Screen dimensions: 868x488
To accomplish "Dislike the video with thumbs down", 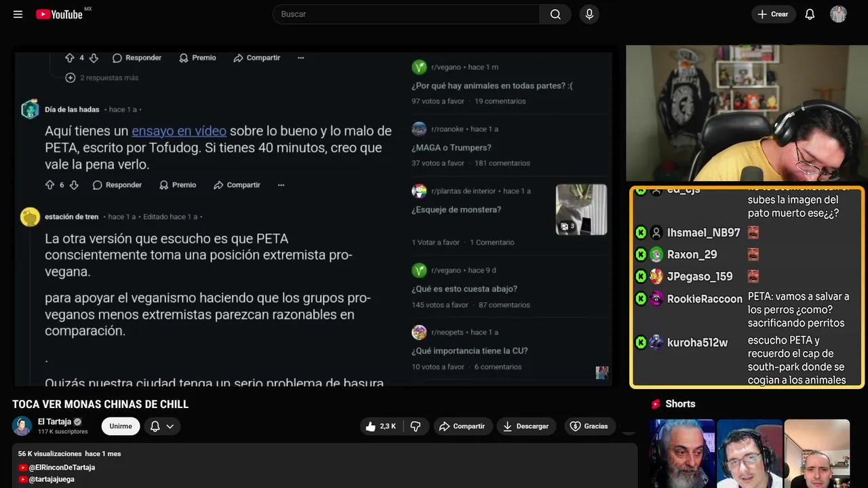I will (416, 426).
